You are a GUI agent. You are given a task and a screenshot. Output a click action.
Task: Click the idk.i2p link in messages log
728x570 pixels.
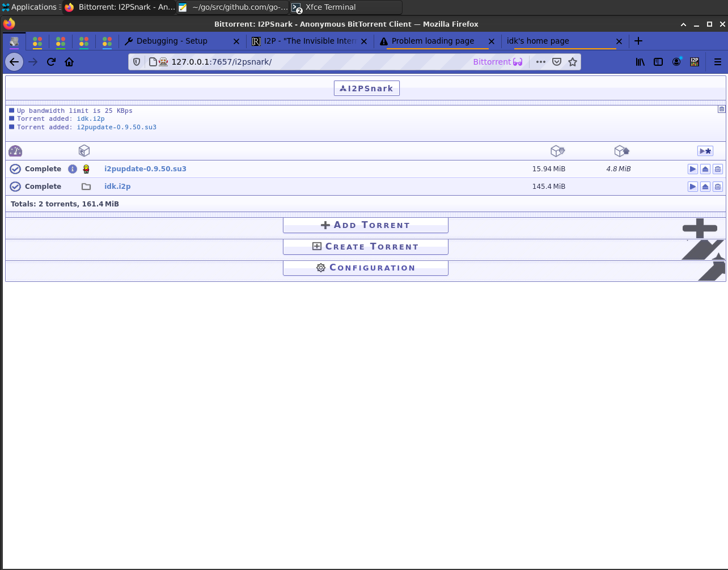click(x=91, y=119)
